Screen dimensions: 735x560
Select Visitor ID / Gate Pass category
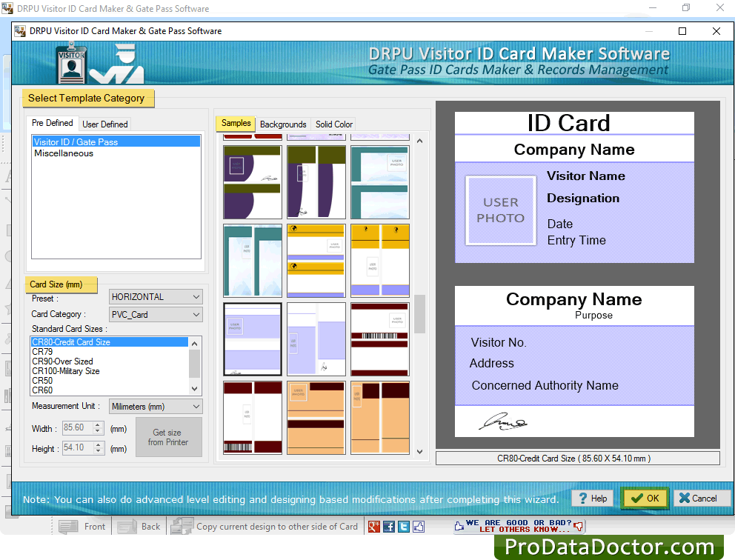(x=116, y=142)
